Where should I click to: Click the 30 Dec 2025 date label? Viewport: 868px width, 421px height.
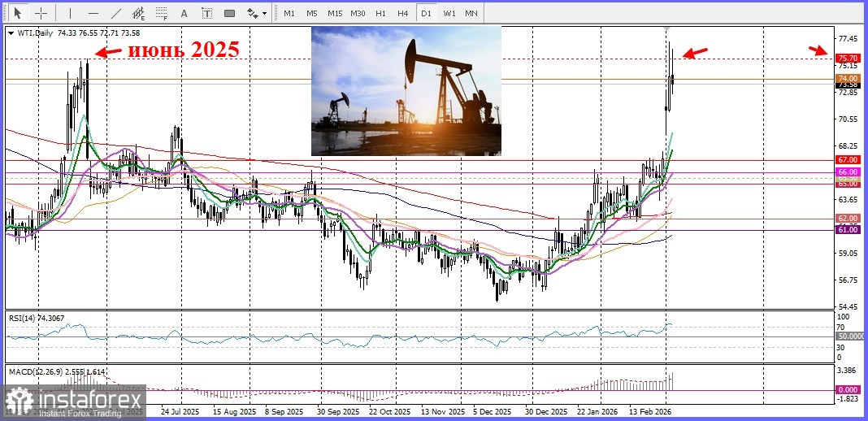(x=546, y=412)
